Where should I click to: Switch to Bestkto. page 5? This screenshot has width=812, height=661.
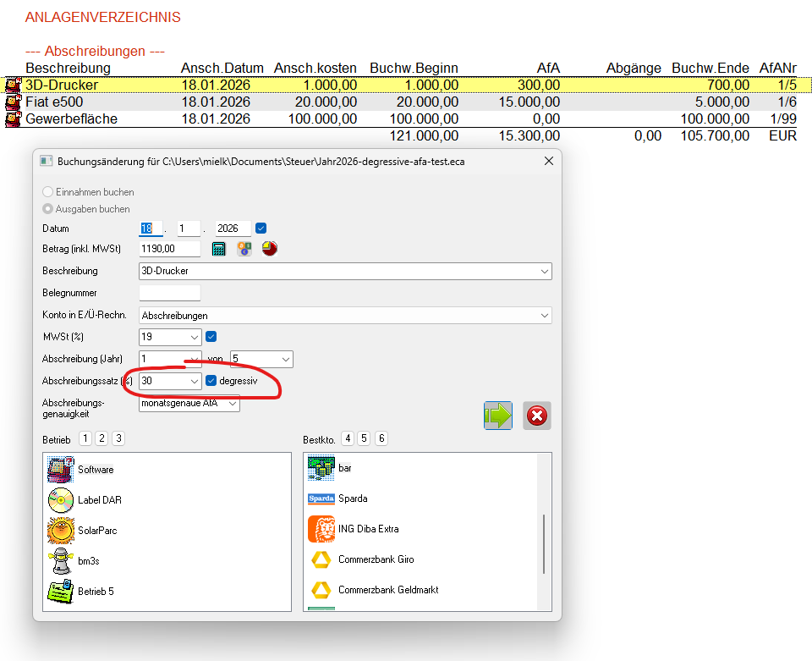click(364, 438)
